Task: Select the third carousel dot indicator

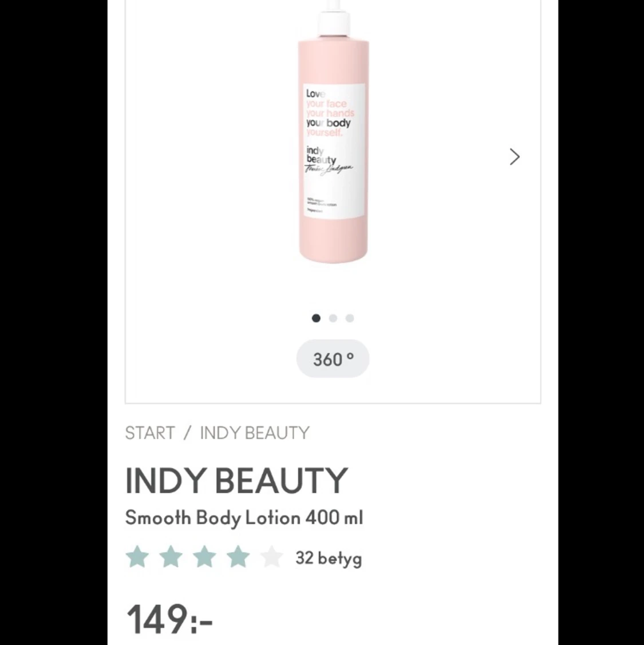Action: (x=350, y=318)
